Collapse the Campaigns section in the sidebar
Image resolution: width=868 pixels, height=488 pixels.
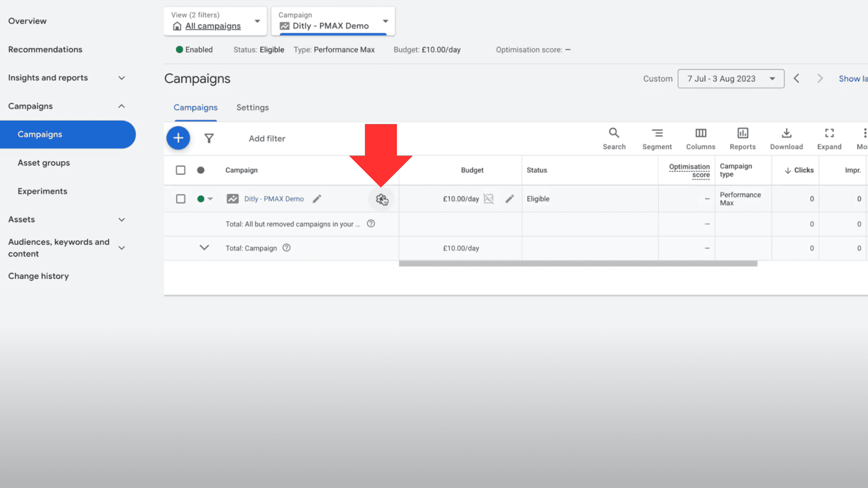[122, 106]
